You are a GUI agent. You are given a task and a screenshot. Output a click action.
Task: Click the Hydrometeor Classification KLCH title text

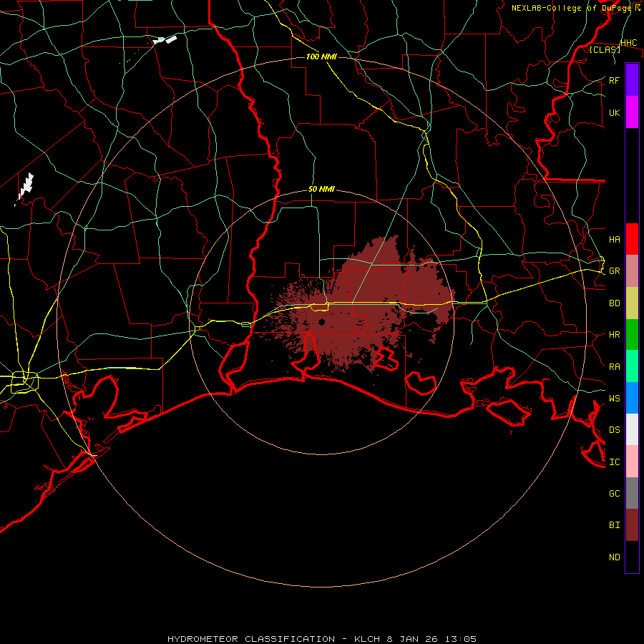click(321, 639)
